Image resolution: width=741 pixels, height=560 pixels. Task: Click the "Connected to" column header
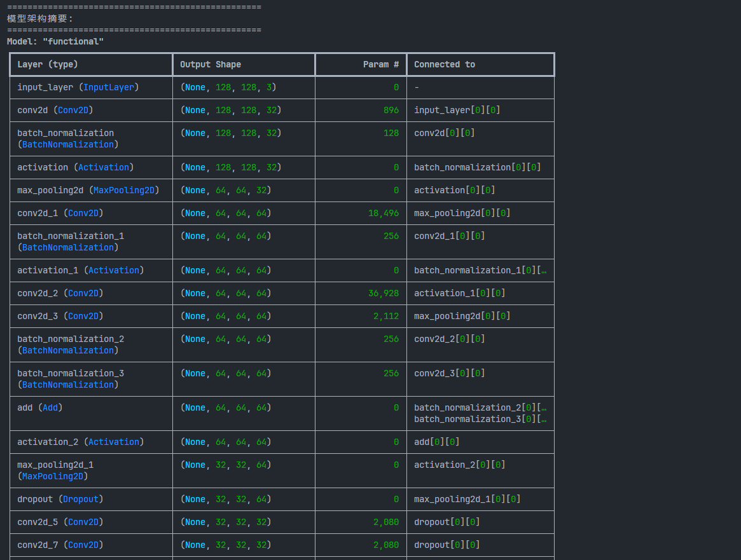(445, 65)
